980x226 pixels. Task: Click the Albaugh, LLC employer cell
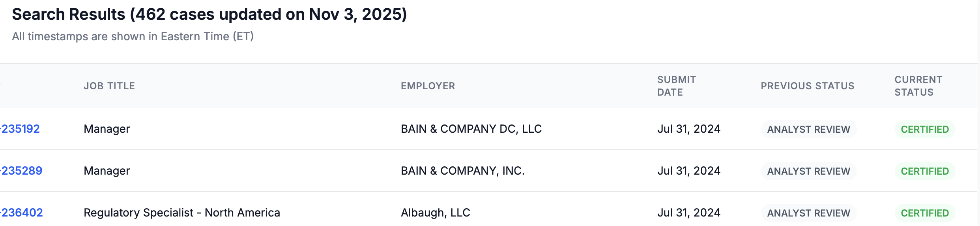435,213
